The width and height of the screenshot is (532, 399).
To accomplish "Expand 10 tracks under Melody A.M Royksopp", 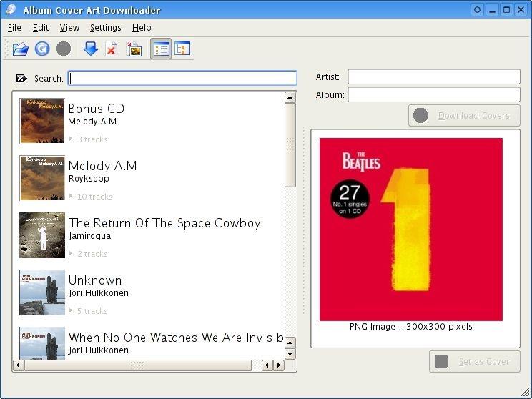I will (71, 197).
